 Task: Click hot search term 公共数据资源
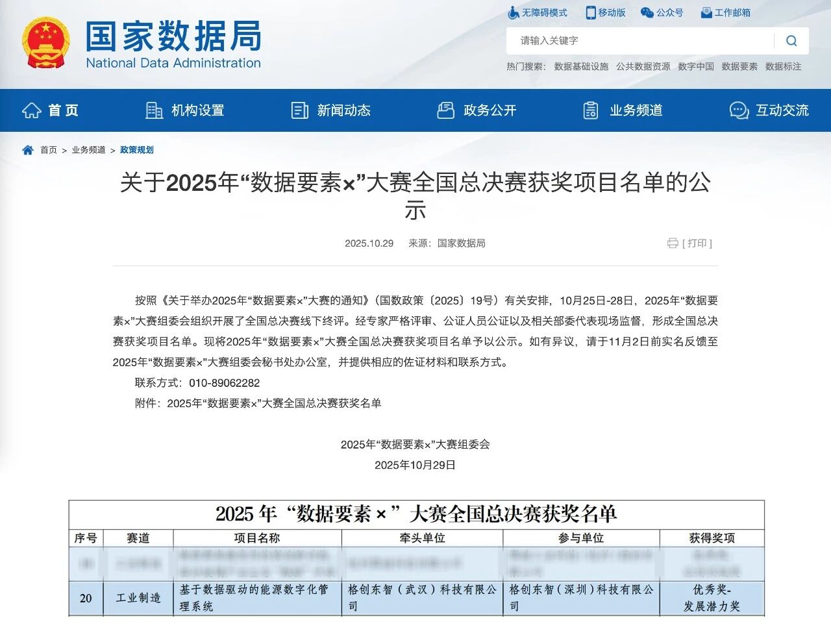643,66
